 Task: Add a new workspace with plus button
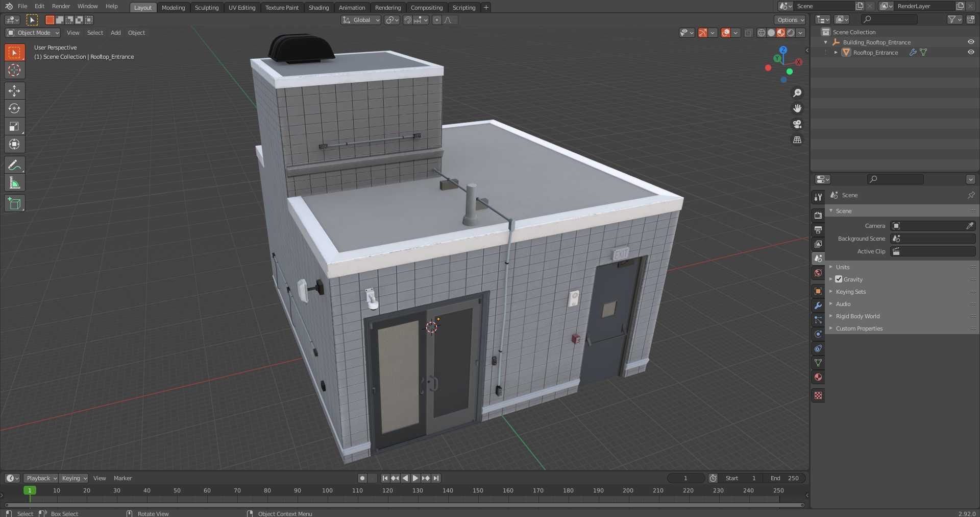[486, 8]
